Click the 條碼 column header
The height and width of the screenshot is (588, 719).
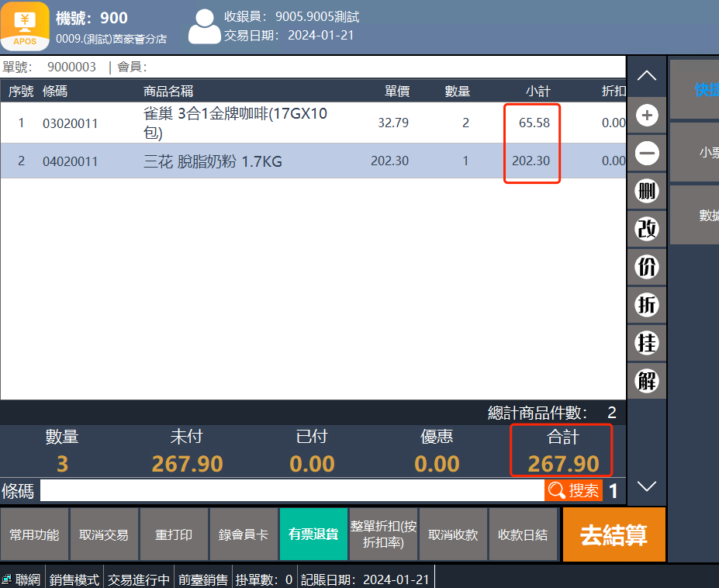(55, 92)
